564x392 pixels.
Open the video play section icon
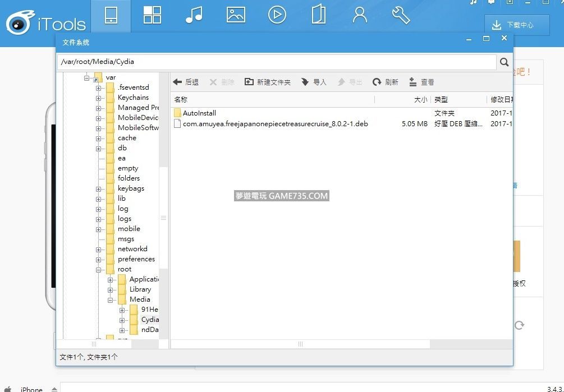(277, 15)
